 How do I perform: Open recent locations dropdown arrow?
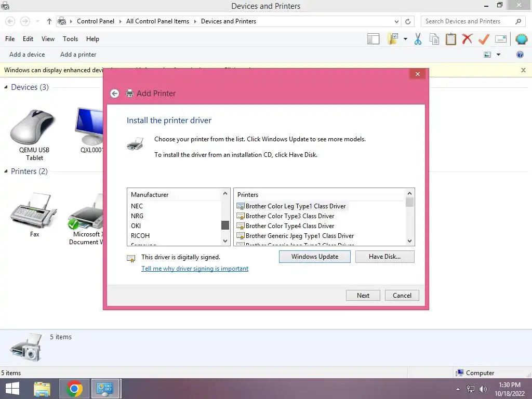(37, 21)
